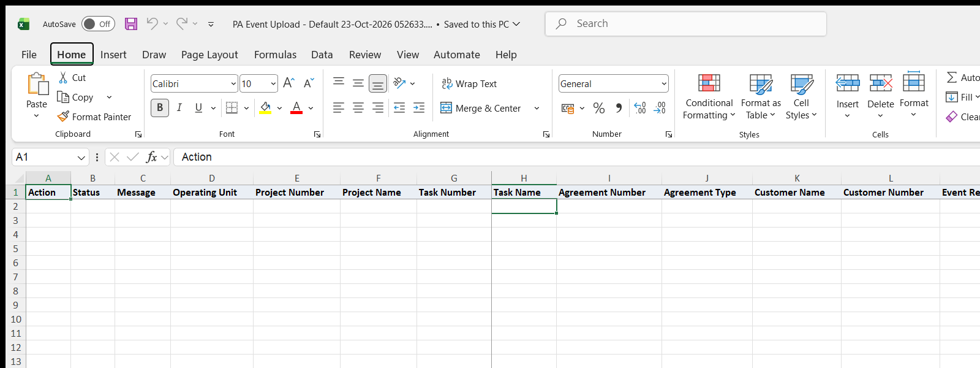Select column H header

524,178
